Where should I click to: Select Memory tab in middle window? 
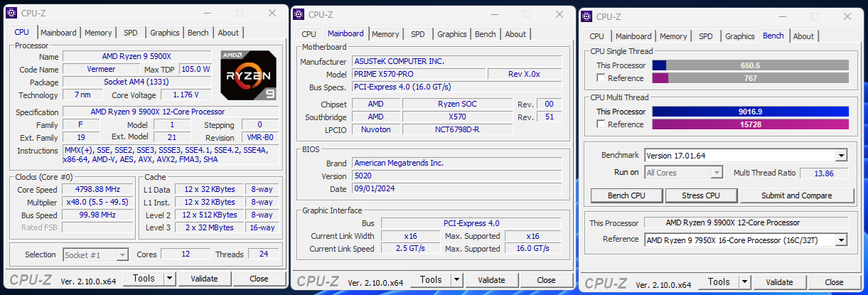[385, 34]
